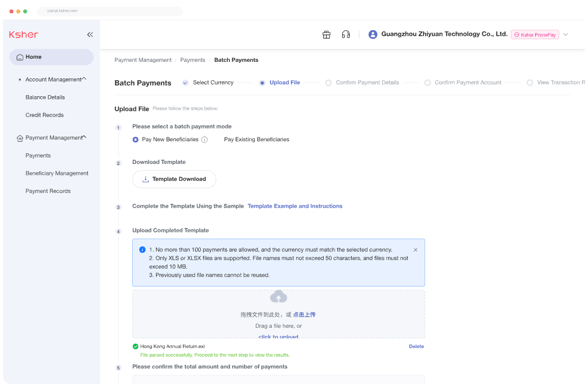Collapse the Payment Management section
588x387 pixels.
click(84, 137)
